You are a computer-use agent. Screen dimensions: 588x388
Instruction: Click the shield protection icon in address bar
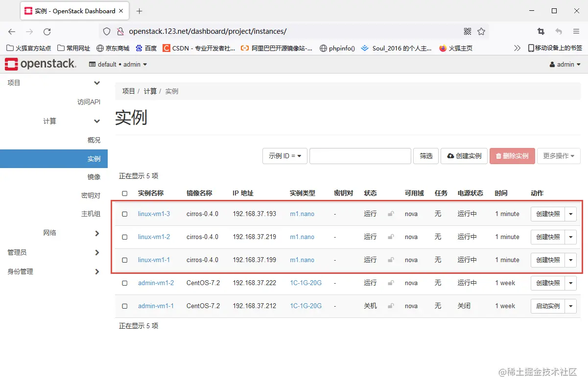coord(106,31)
